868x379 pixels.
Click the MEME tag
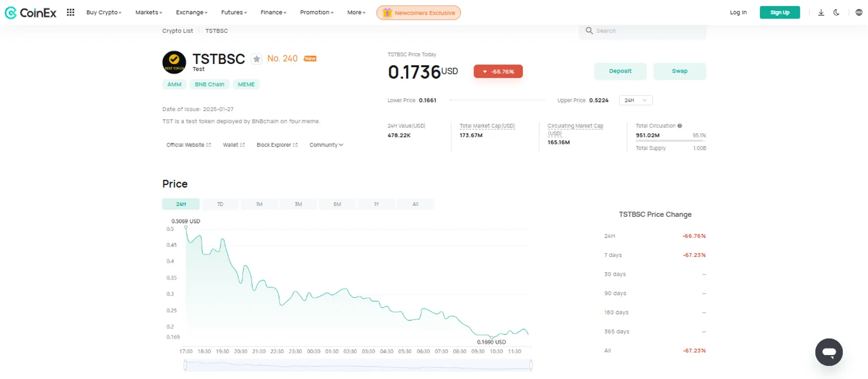click(246, 85)
